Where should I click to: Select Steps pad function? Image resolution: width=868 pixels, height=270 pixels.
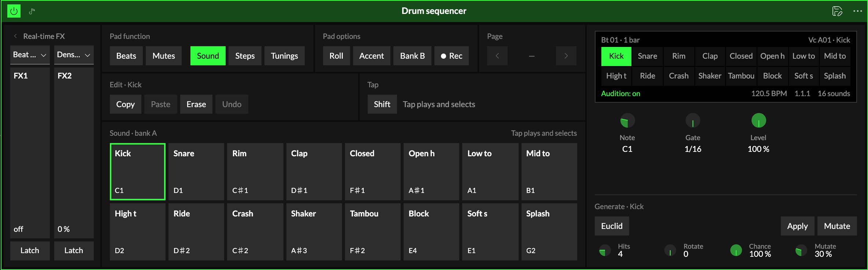point(245,56)
